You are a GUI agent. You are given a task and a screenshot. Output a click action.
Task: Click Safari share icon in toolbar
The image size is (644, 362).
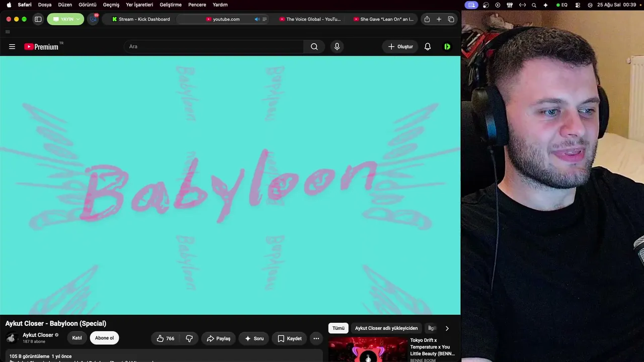coord(427,19)
